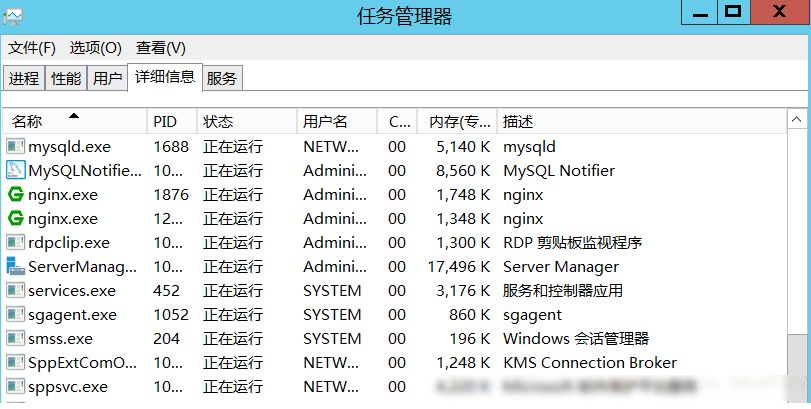Click the nginx.exe icon with 1,348 K memory
811x409 pixels.
(16, 219)
